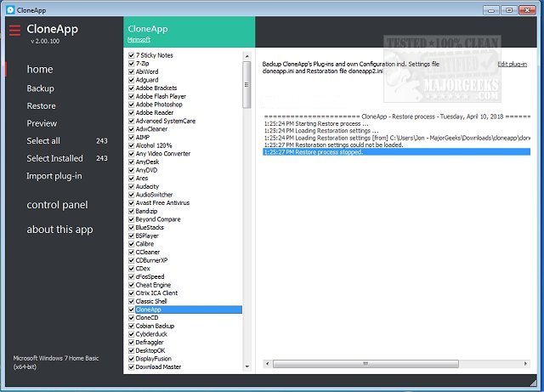Open Preview in the sidebar
This screenshot has width=544, height=392.
(x=42, y=123)
